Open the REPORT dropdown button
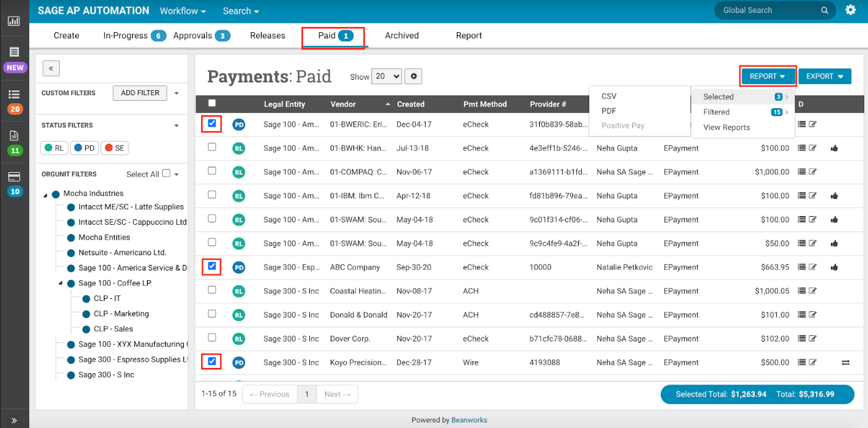Viewport: 868px width, 428px height. (767, 77)
